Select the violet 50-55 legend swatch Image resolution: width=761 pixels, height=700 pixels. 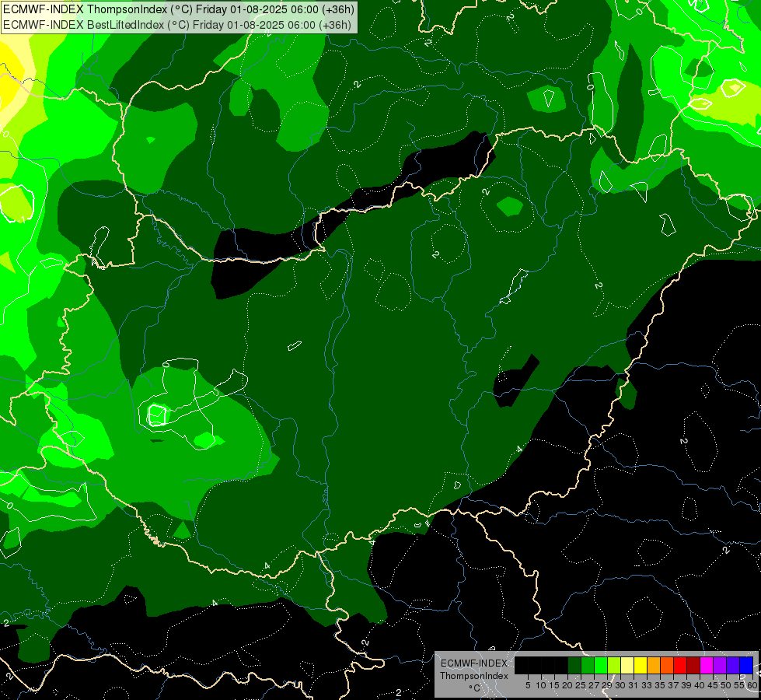point(733,665)
